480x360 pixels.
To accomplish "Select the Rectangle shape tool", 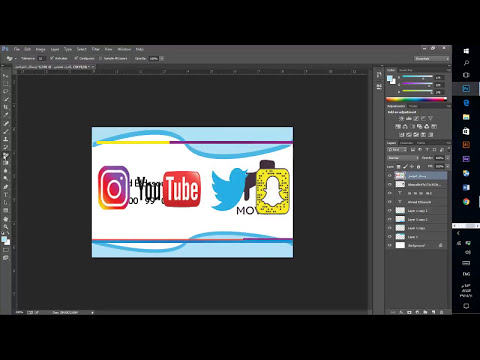I will click(x=6, y=211).
